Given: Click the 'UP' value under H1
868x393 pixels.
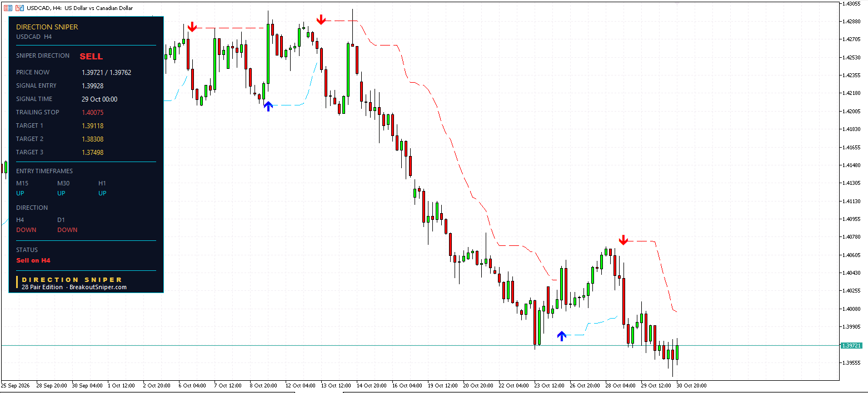Looking at the screenshot, I should tap(102, 193).
